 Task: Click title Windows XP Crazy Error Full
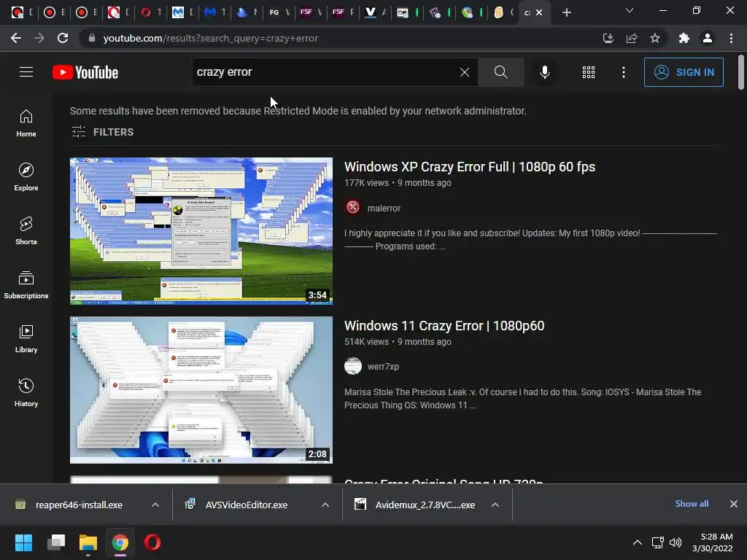(470, 167)
